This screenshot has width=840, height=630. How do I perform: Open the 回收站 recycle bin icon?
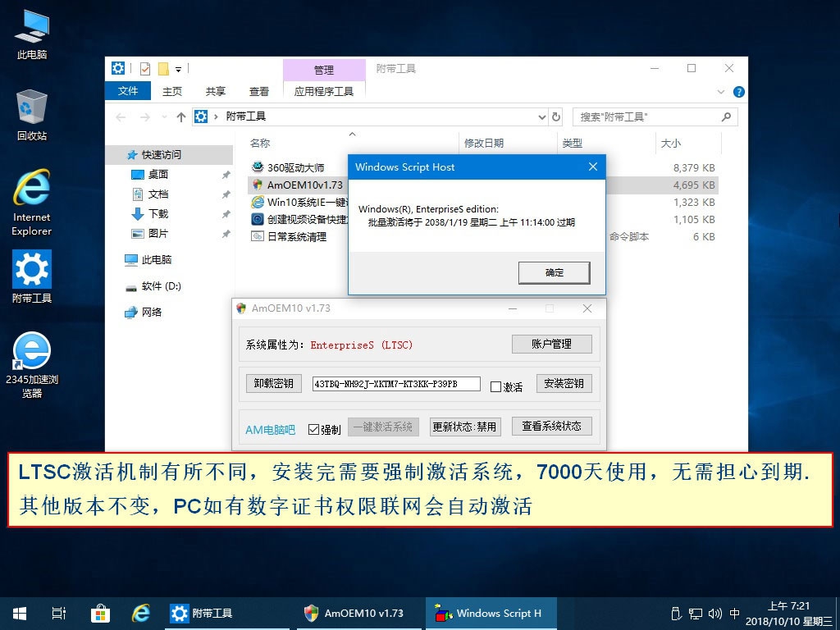click(x=32, y=115)
